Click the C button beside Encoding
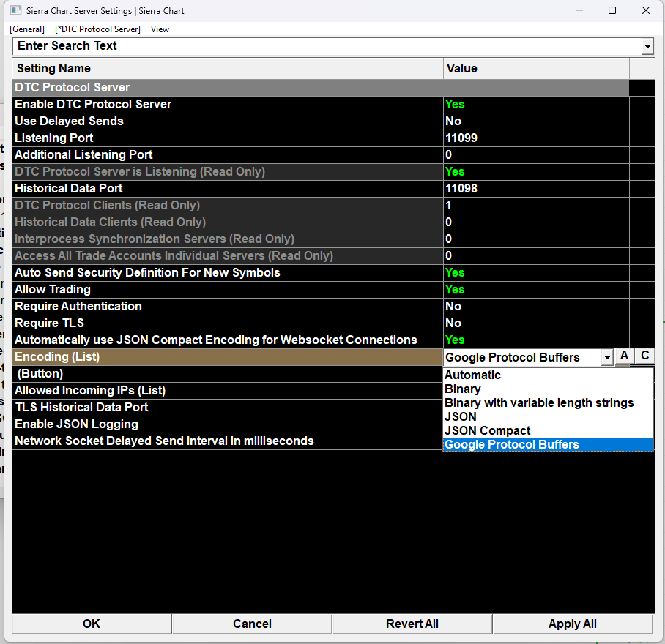 click(x=644, y=356)
